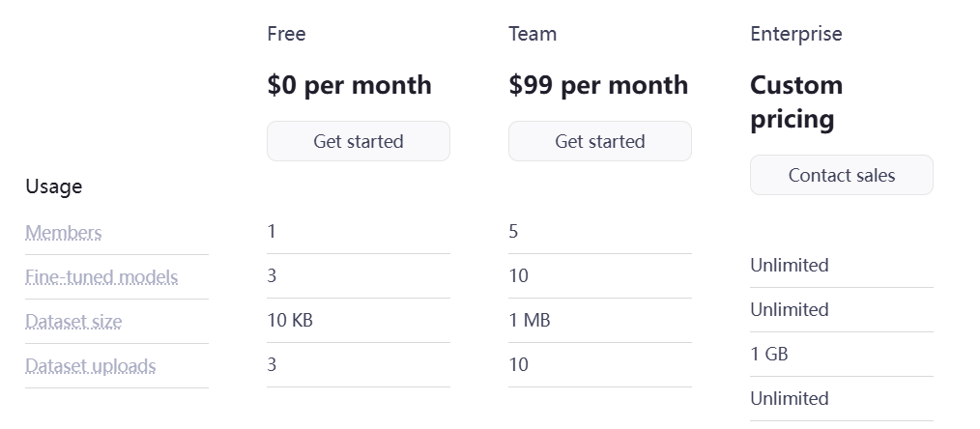Click Get started under the Team plan
Image resolution: width=980 pixels, height=429 pixels.
[x=599, y=141]
